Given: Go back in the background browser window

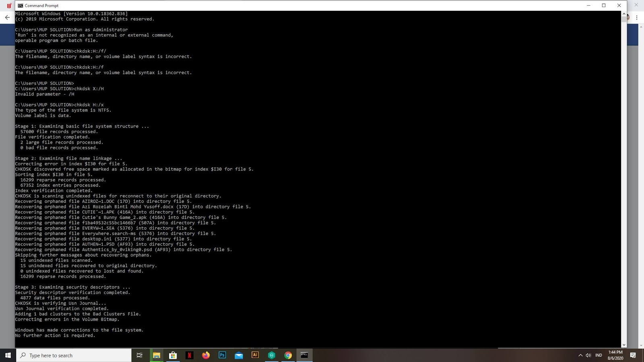Looking at the screenshot, I should [7, 17].
